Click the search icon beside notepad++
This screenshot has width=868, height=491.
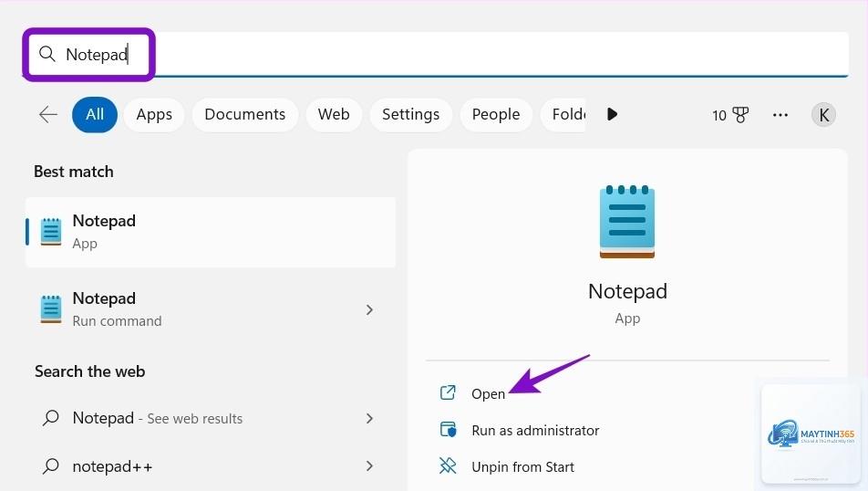click(x=50, y=466)
